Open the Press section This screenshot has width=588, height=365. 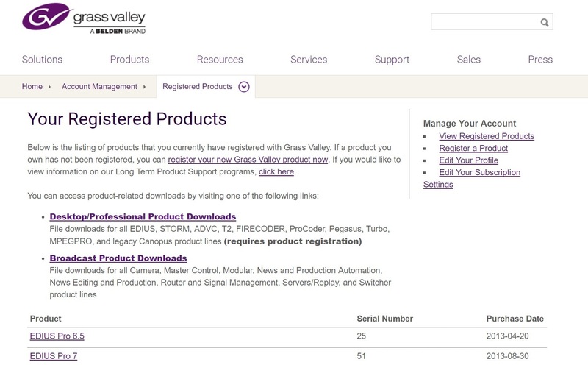(540, 60)
